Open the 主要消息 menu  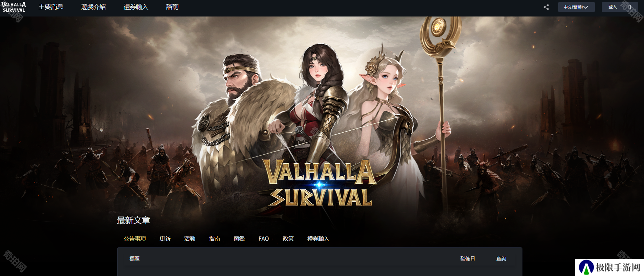pos(51,7)
